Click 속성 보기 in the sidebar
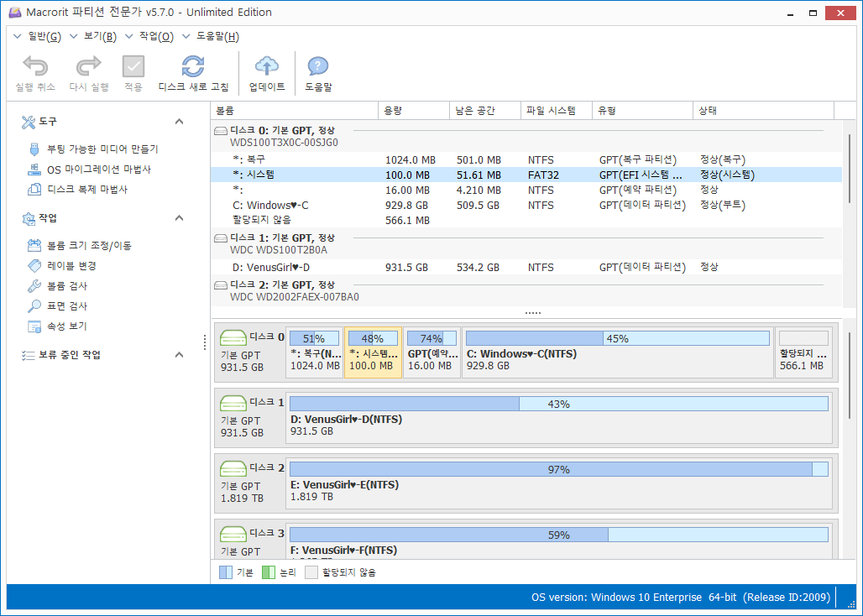The image size is (863, 616). pos(66,326)
